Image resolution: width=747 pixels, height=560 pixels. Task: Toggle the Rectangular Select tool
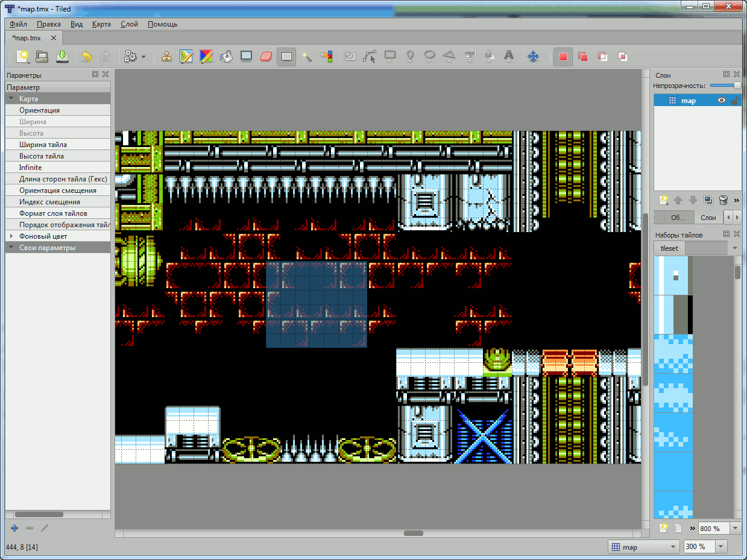click(286, 57)
